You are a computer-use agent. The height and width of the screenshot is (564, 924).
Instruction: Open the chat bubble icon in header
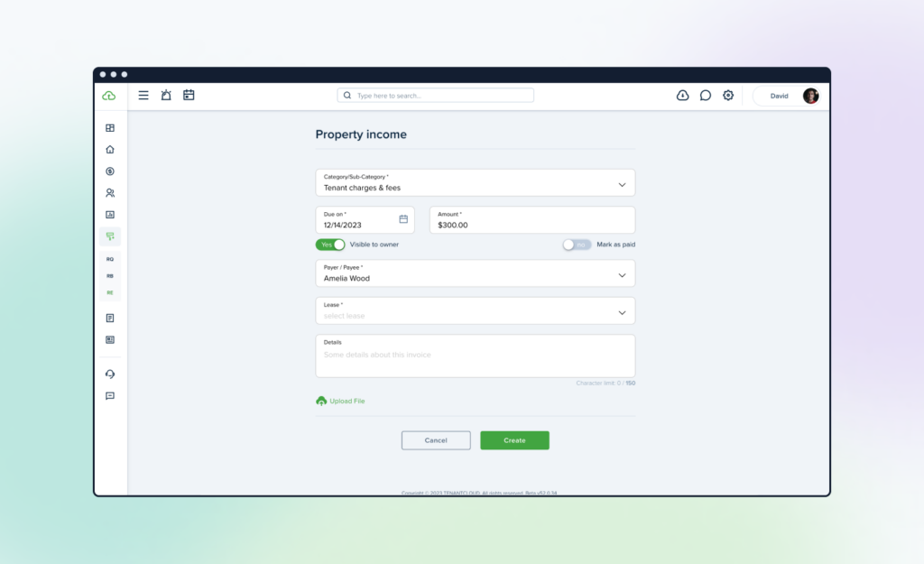click(706, 96)
